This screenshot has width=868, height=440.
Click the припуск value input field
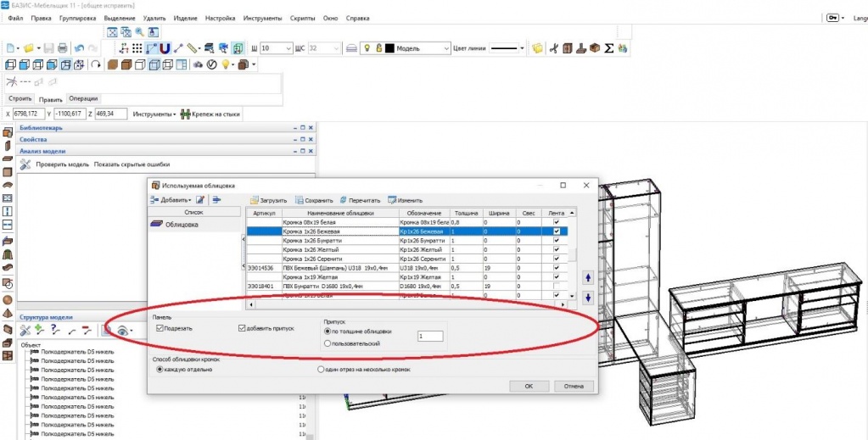[x=430, y=337]
